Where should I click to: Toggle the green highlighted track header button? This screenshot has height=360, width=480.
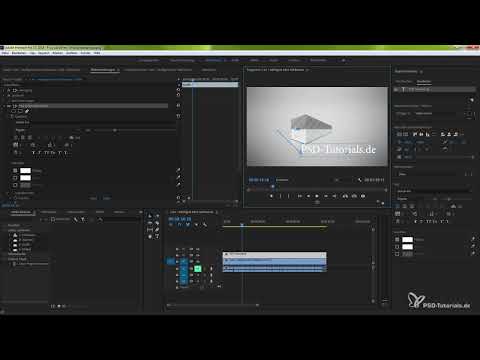point(198,268)
